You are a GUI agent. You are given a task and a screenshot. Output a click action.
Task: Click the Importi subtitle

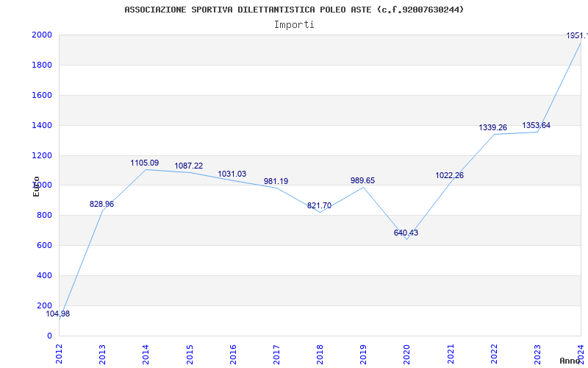294,25
